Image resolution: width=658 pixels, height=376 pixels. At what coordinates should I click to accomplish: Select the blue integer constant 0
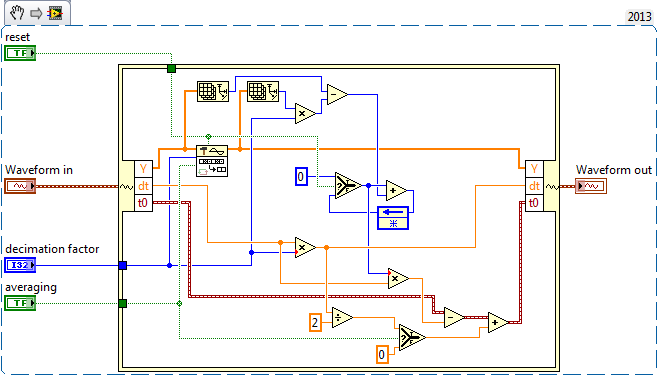coord(301,176)
